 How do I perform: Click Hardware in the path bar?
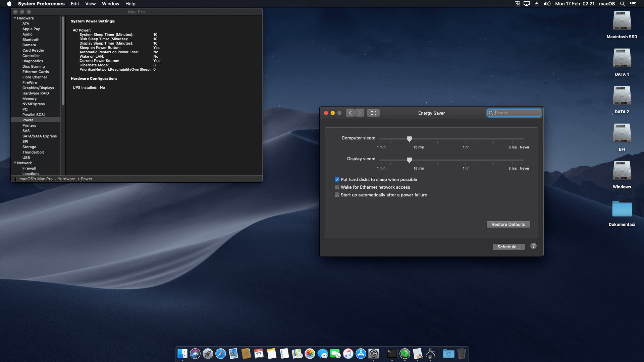coord(66,179)
